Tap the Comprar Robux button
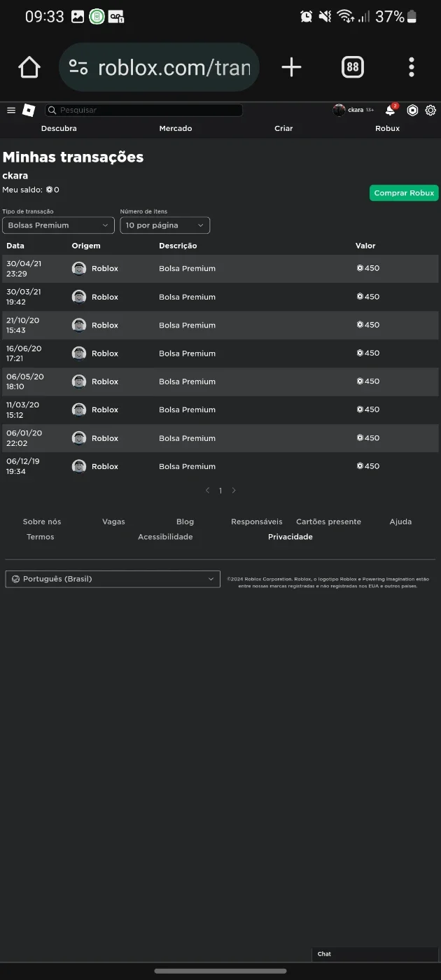This screenshot has width=441, height=980. (404, 193)
